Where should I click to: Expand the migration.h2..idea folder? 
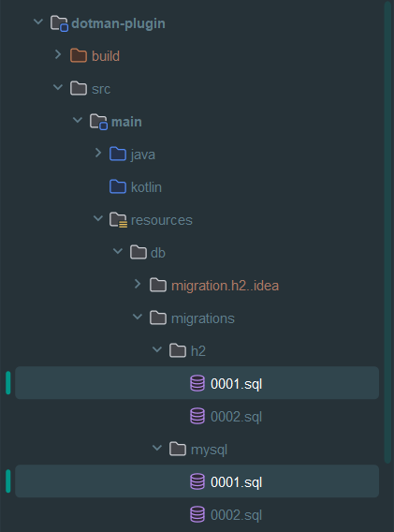tap(138, 285)
